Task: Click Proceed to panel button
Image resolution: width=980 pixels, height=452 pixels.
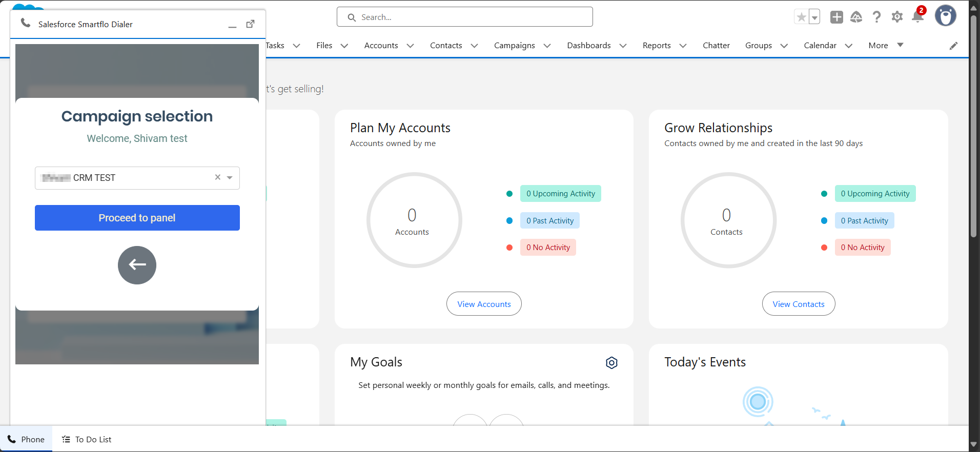Action: pyautogui.click(x=137, y=218)
